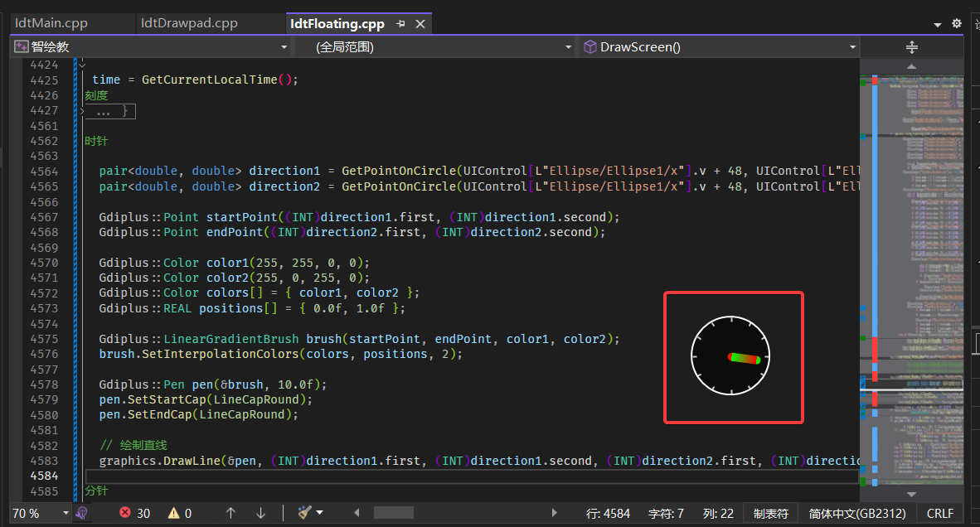This screenshot has width=980, height=527.
Task: Click the DrawScreen() method cube icon
Action: (589, 46)
